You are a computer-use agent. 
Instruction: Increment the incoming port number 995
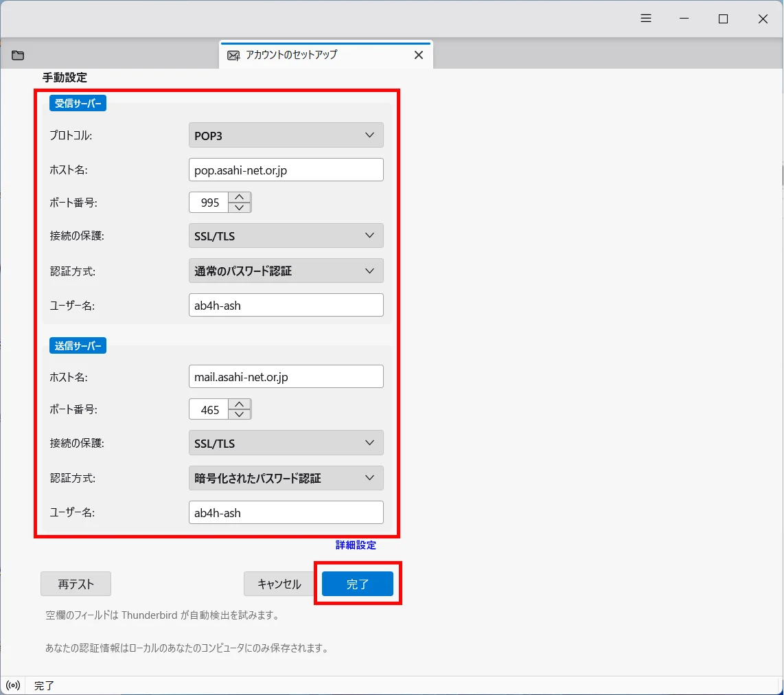240,197
